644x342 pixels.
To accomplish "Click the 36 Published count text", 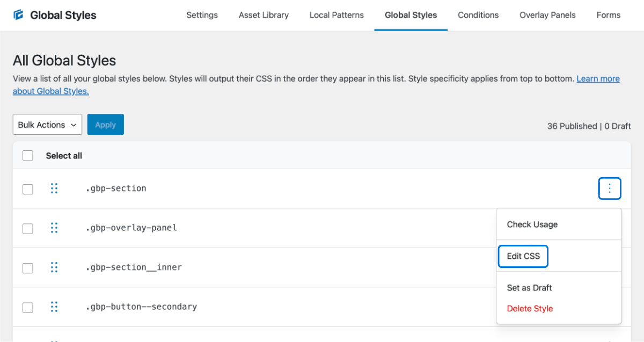I will click(572, 126).
